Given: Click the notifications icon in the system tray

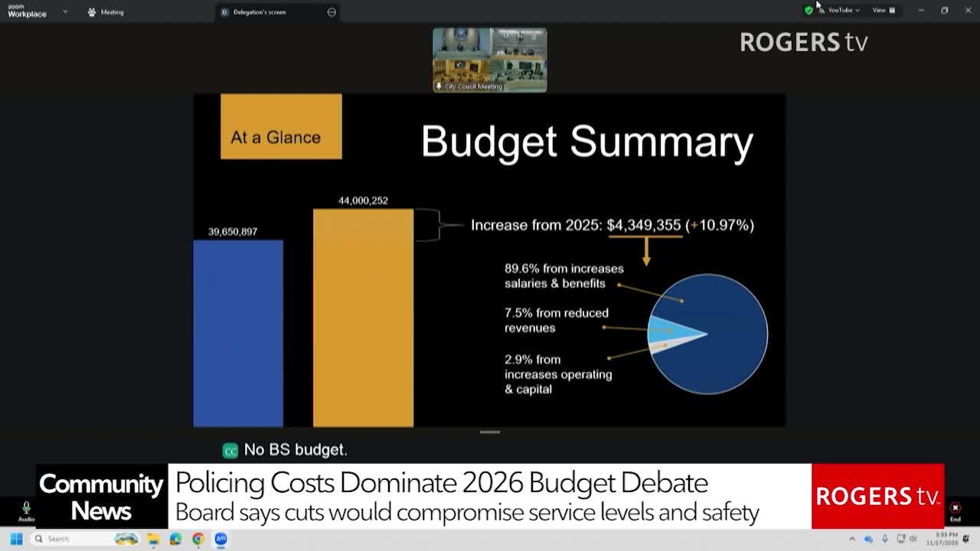Looking at the screenshot, I should [x=966, y=539].
